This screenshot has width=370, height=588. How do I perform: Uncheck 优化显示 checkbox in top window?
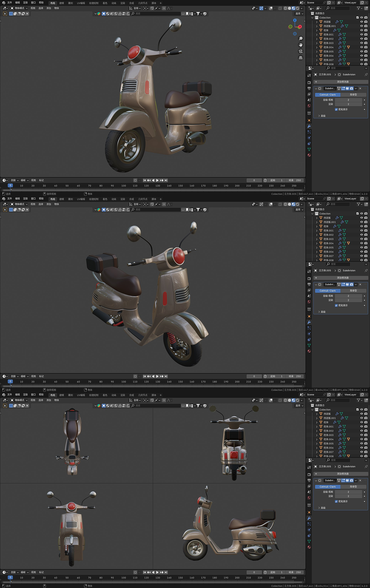[x=336, y=109]
